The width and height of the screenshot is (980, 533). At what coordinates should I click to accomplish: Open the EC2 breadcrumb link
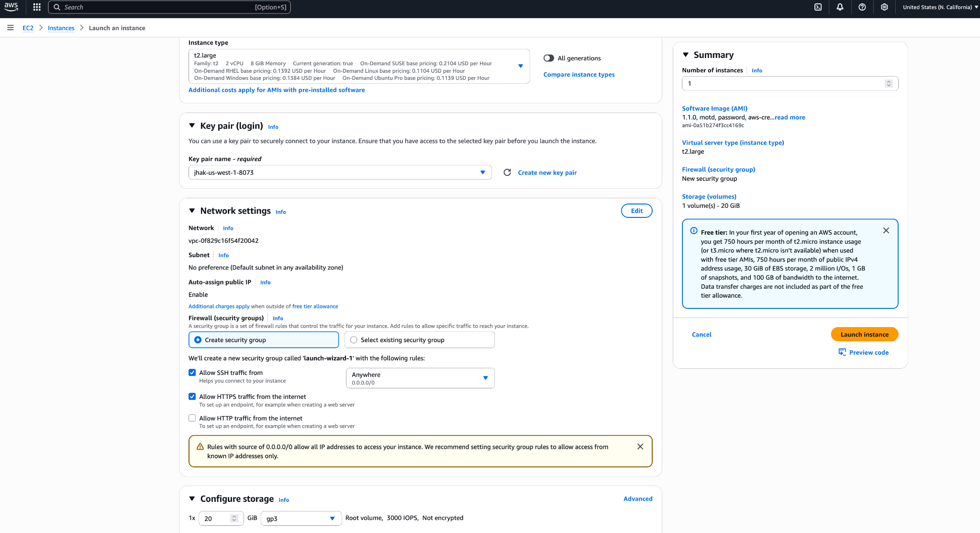coord(28,28)
